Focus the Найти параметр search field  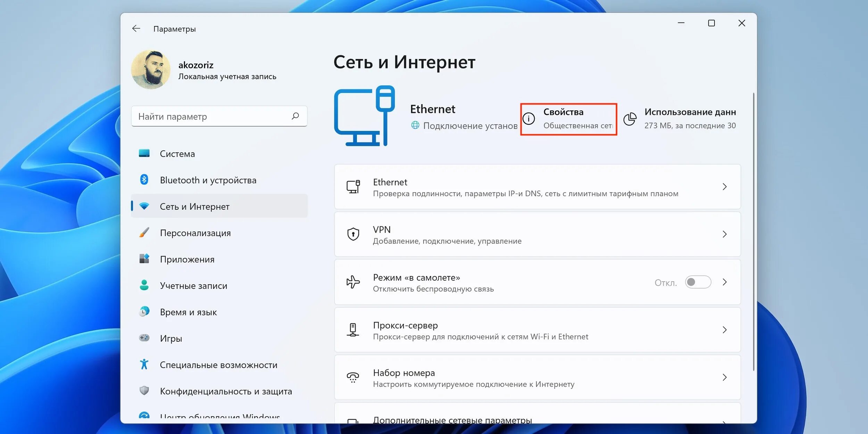212,116
